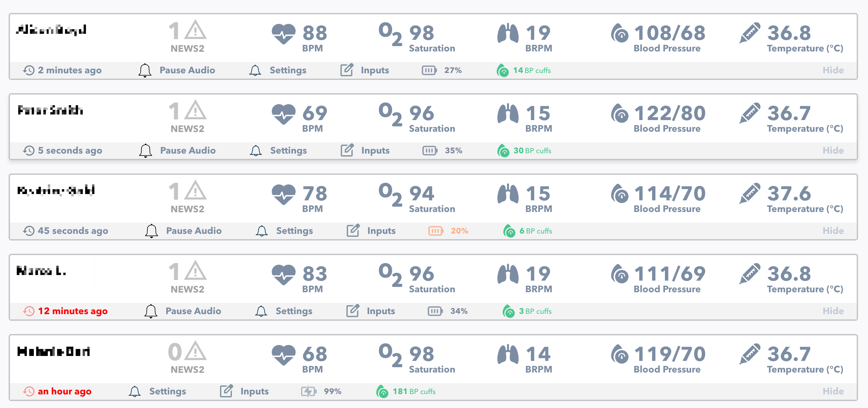Click the red 12 minutes ago timestamp
The image size is (868, 408).
point(72,311)
